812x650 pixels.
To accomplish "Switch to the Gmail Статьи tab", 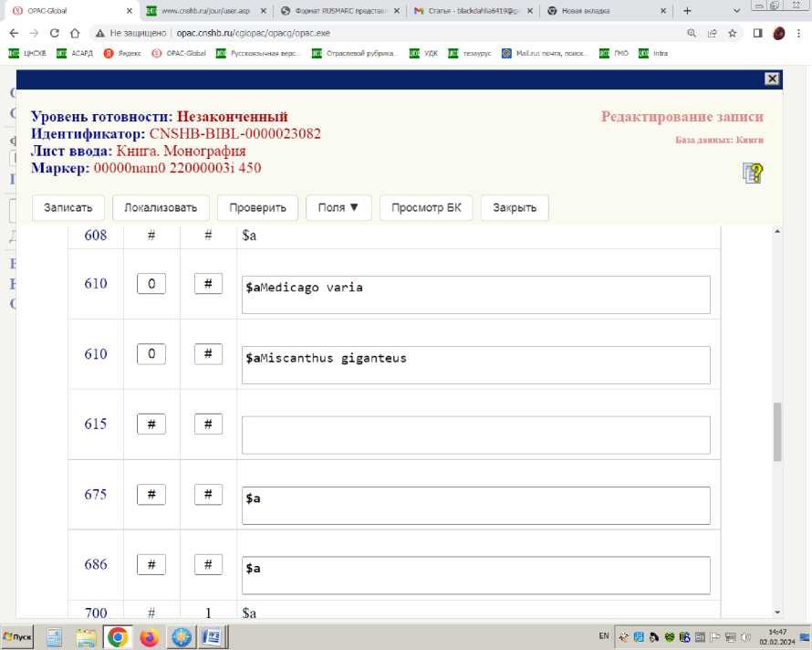I will (473, 11).
